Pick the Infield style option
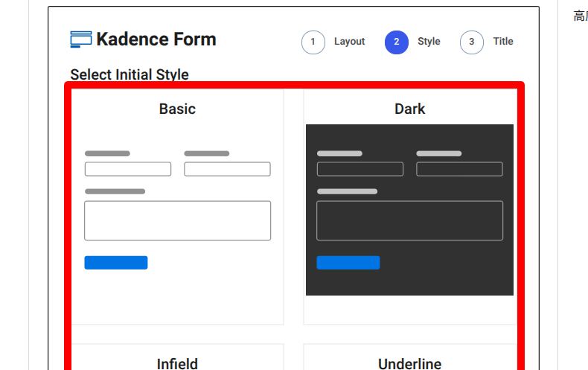The height and width of the screenshot is (370, 588). pos(177,357)
